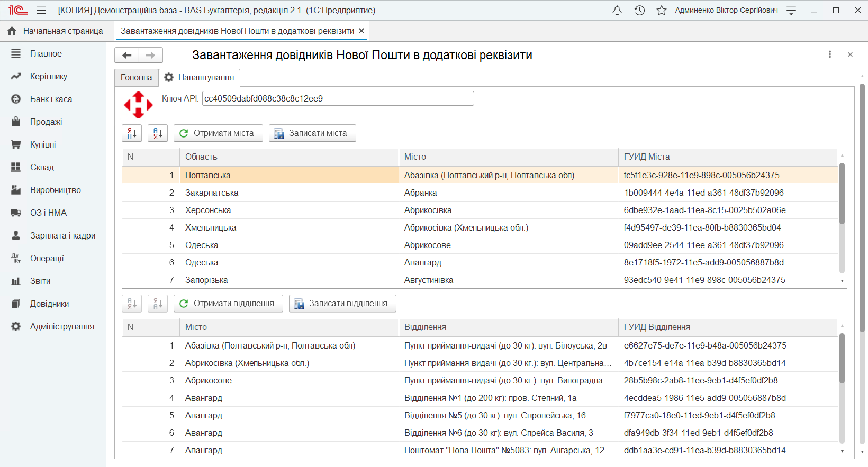Image resolution: width=868 pixels, height=467 pixels.
Task: Open notifications bell icon
Action: (x=617, y=10)
